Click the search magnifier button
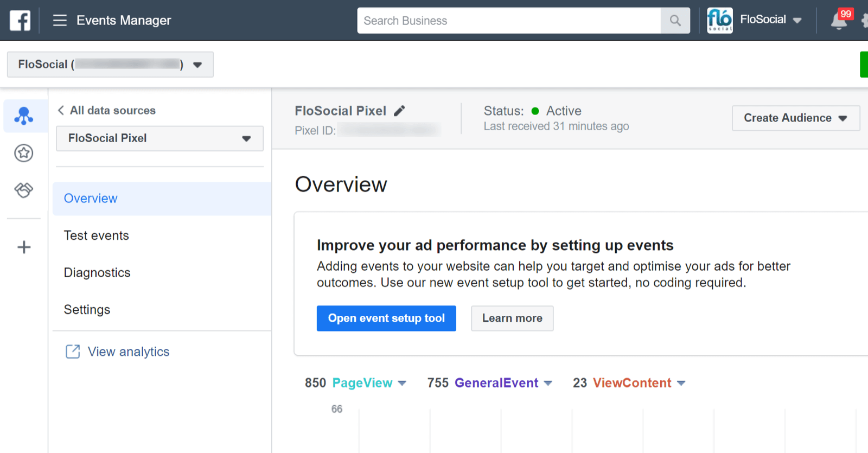This screenshot has width=868, height=453. tap(675, 21)
